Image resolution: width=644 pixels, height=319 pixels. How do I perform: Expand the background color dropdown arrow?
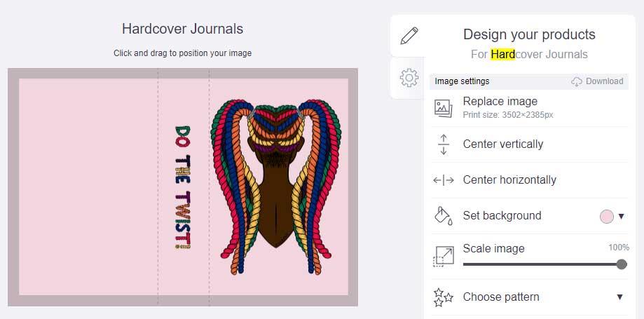coord(621,216)
